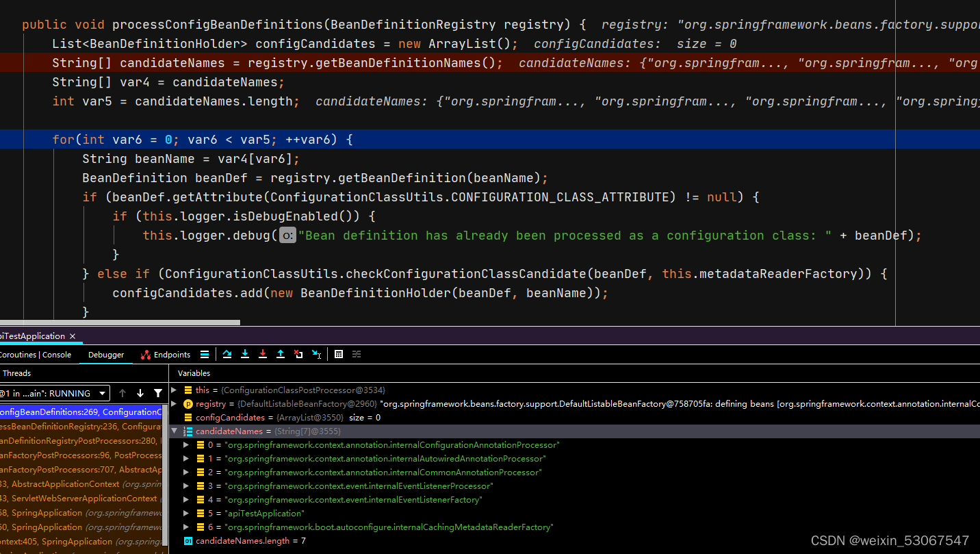The height and width of the screenshot is (554, 980).
Task: Select the AbstractApplicationContext stack frame
Action: coord(81,484)
